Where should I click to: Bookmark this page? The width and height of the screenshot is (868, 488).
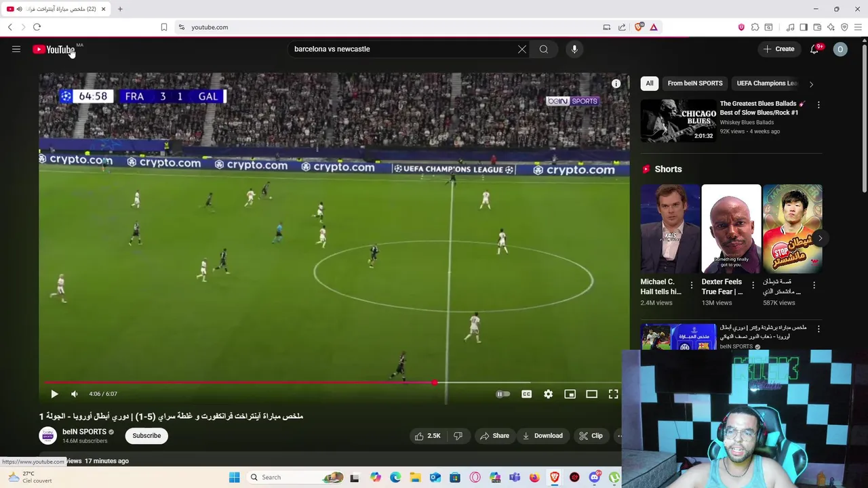tap(164, 27)
